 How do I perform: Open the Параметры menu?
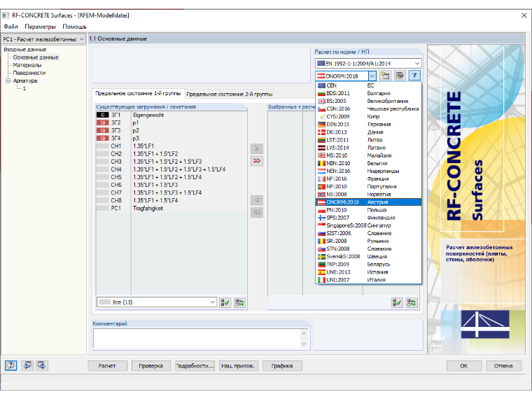[40, 27]
